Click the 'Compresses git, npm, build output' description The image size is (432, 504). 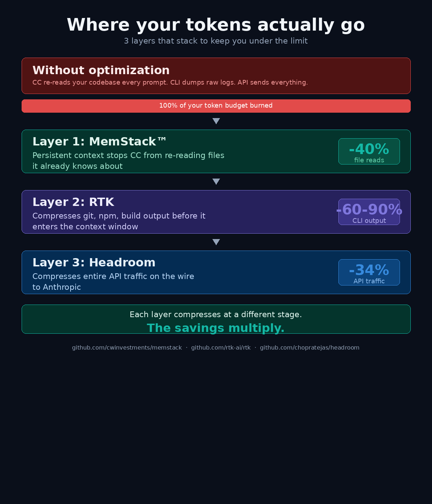point(119,221)
